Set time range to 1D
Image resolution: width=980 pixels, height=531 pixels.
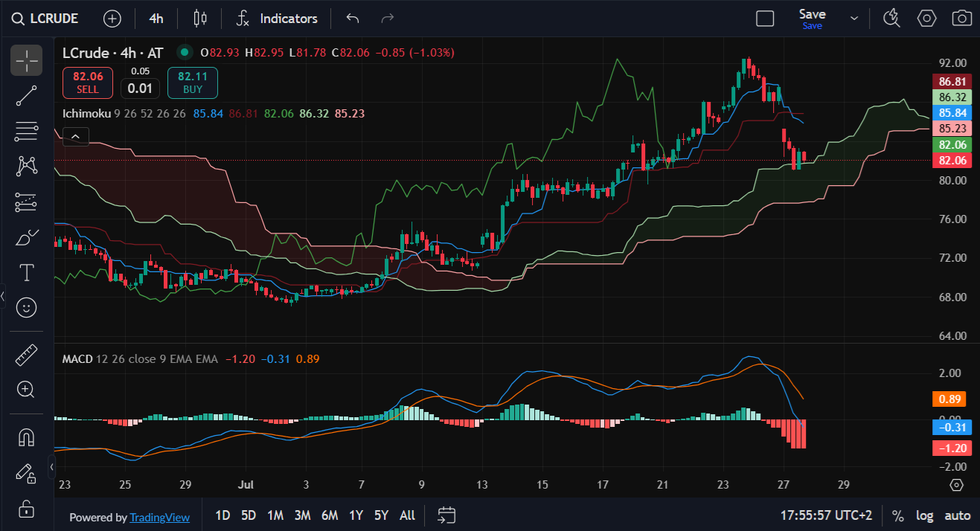[x=222, y=515]
